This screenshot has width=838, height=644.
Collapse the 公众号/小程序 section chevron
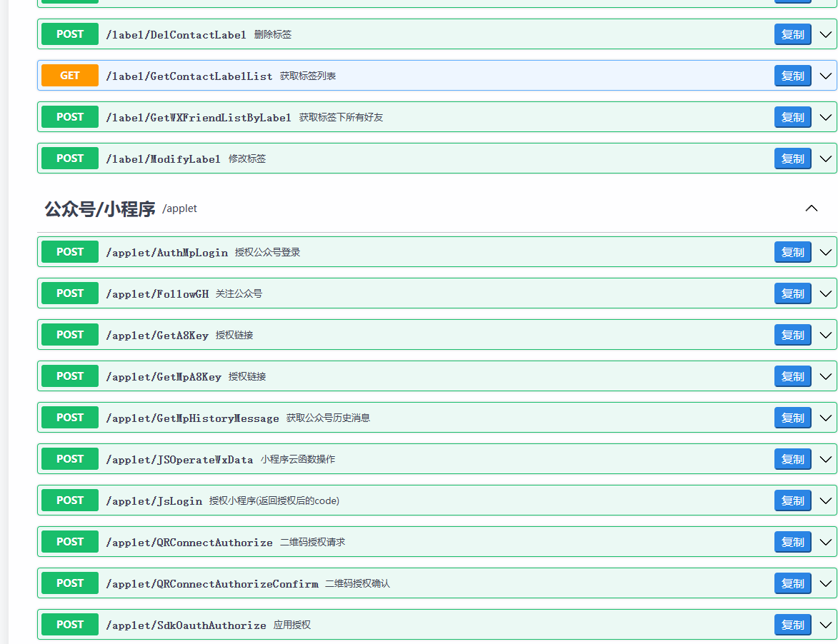[811, 208]
